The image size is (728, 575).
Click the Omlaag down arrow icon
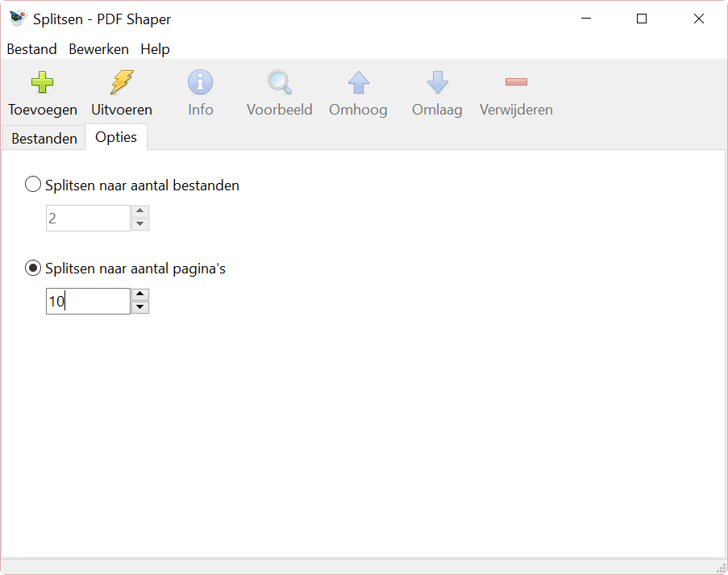click(x=437, y=82)
